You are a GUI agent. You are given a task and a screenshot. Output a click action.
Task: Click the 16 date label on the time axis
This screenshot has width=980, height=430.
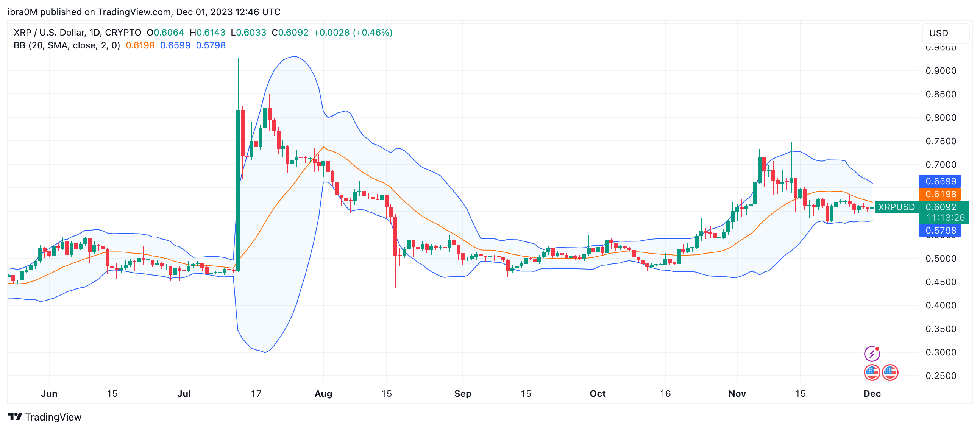(x=665, y=394)
